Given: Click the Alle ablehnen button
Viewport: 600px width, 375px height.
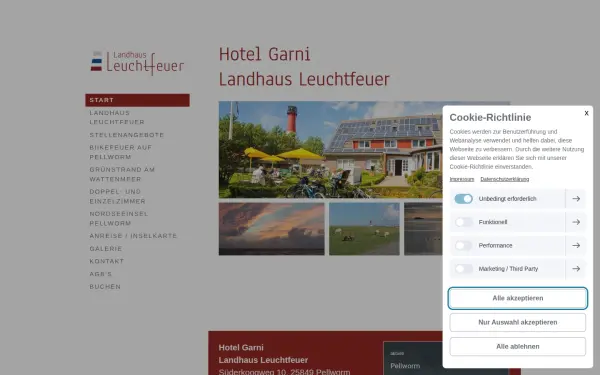Looking at the screenshot, I should [x=517, y=346].
